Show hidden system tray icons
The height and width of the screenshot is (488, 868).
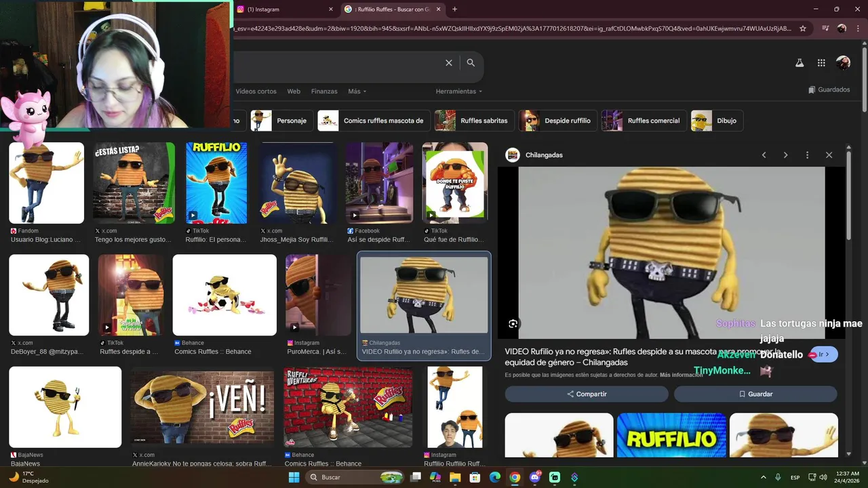(763, 477)
